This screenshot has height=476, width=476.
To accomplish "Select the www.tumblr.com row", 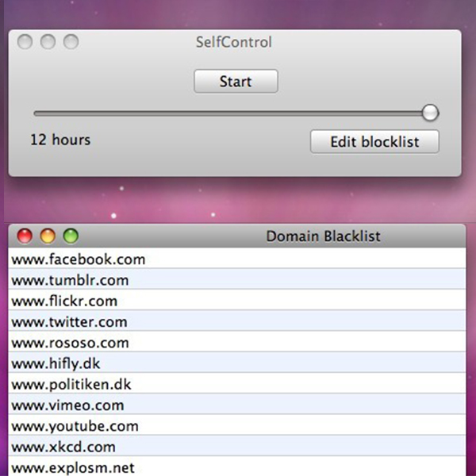I will coord(237,279).
